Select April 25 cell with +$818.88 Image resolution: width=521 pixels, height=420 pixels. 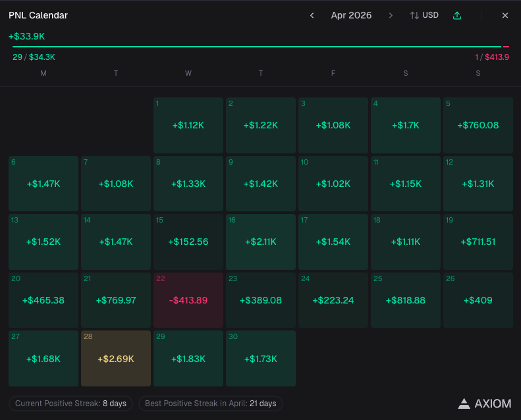click(x=406, y=300)
